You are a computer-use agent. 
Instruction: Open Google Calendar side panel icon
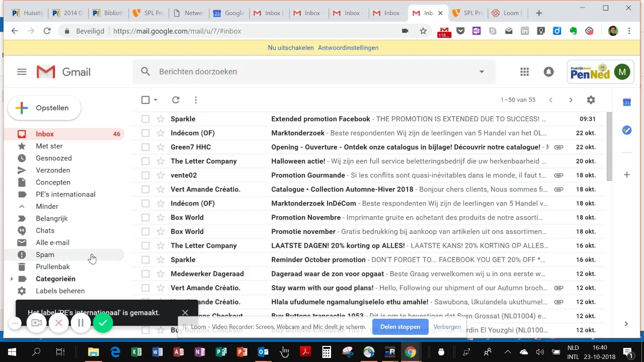point(626,102)
